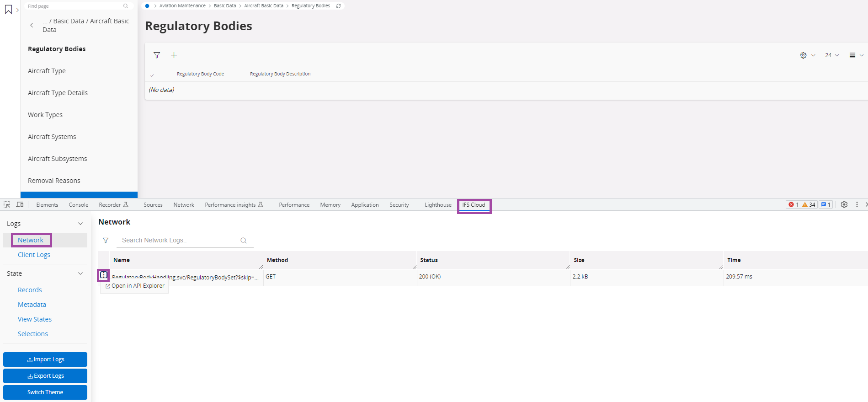The width and height of the screenshot is (868, 402).
Task: Open the DevTools settings gear
Action: [844, 204]
